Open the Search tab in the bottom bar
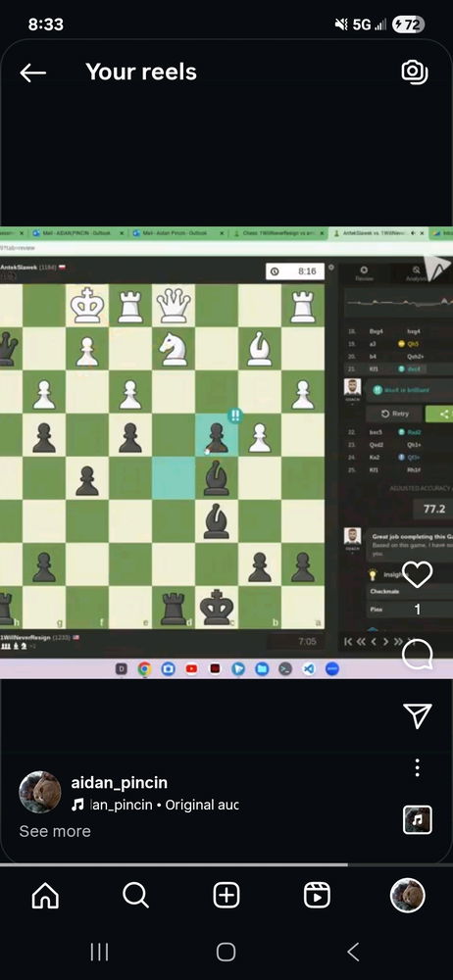 (135, 897)
